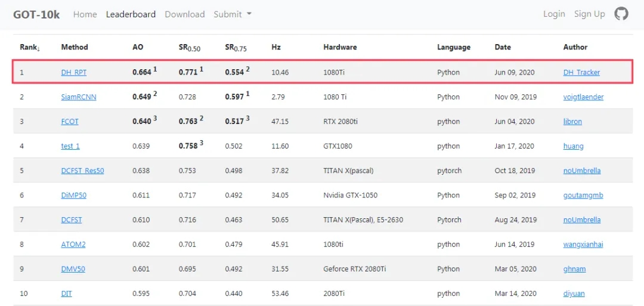Open author voigtlaender profile
644x306 pixels.
[x=583, y=97]
